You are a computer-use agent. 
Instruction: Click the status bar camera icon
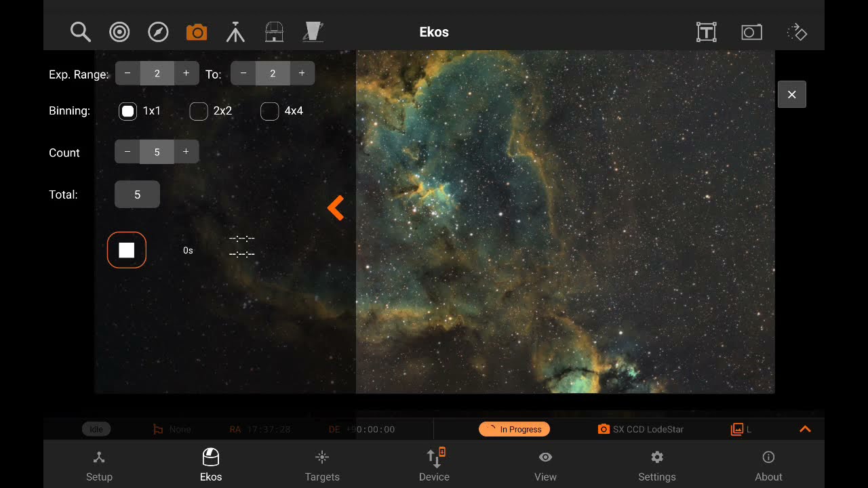point(604,429)
